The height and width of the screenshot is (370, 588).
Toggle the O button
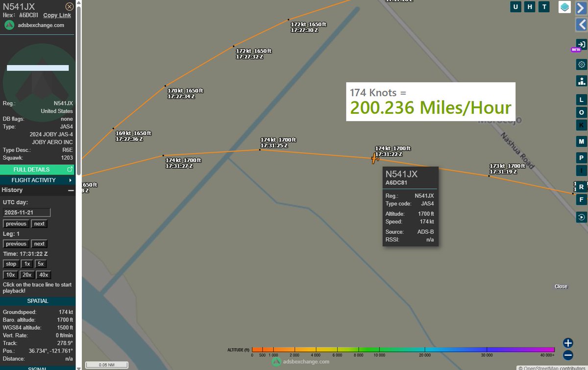[x=581, y=112]
